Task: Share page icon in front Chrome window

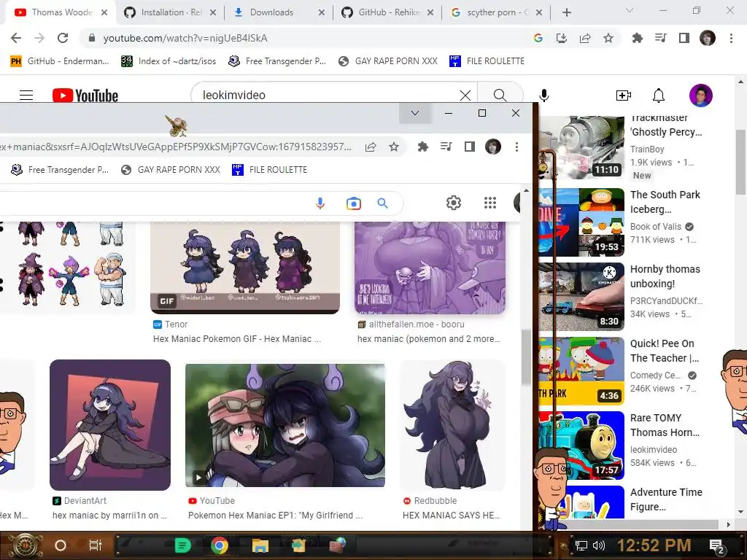Action: tap(370, 147)
